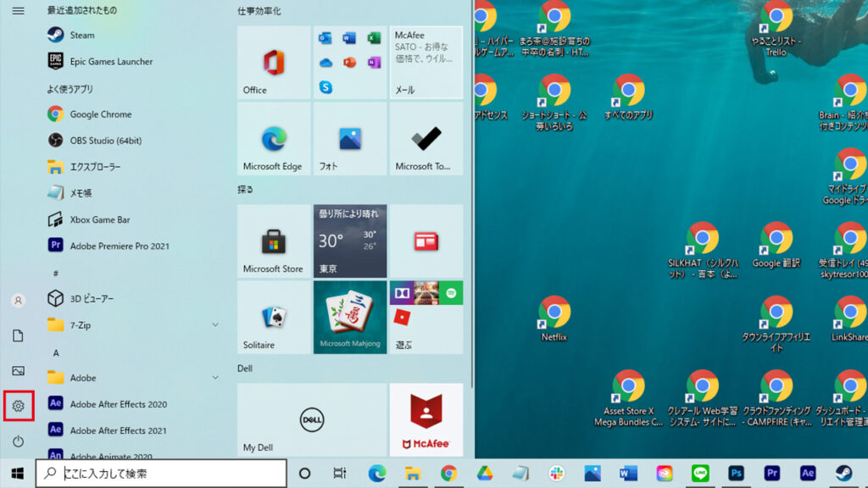The width and height of the screenshot is (868, 488).
Task: Expand the Start menu hamburger button
Action: [x=19, y=10]
